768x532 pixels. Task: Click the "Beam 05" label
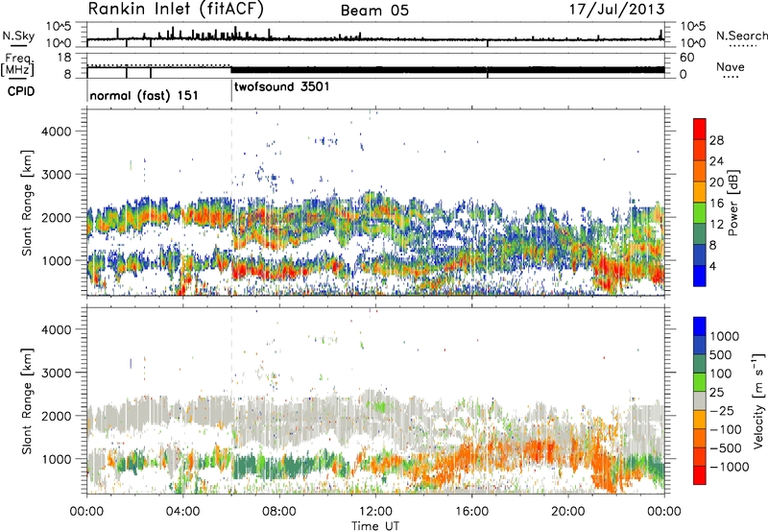click(x=374, y=11)
